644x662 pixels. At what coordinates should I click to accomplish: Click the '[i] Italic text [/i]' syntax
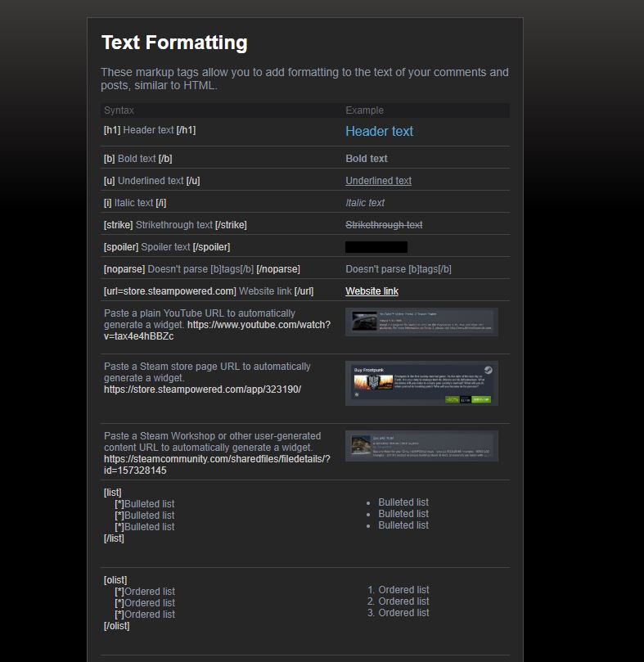pyautogui.click(x=135, y=203)
